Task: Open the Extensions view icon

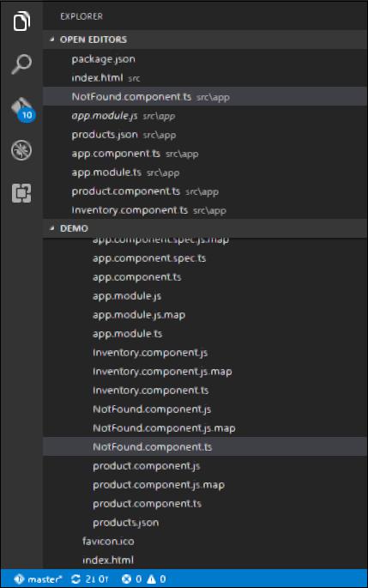Action: pos(21,193)
